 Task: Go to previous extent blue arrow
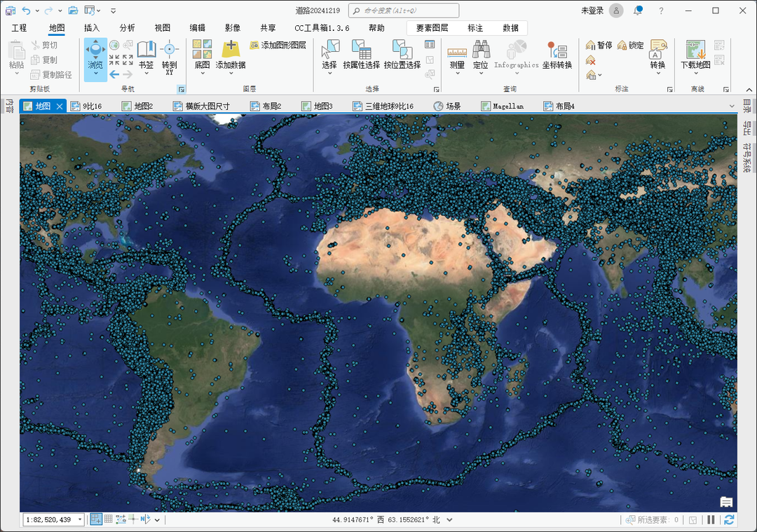pyautogui.click(x=114, y=74)
